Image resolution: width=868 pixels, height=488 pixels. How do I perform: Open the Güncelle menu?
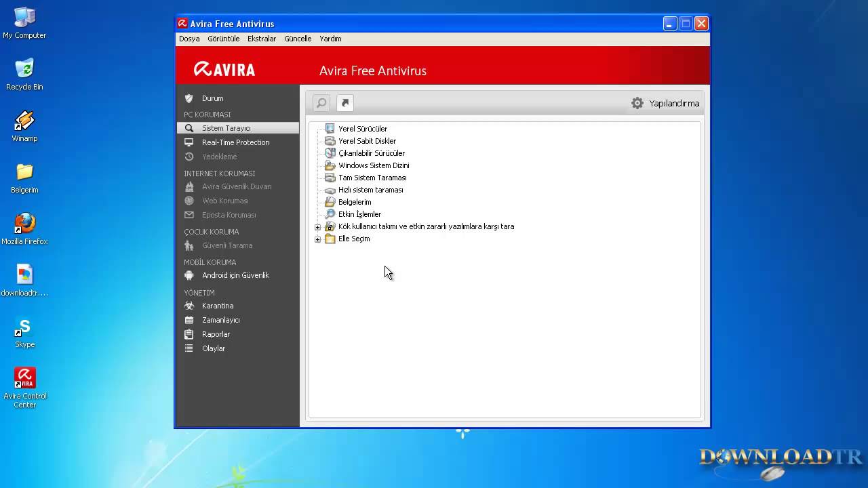298,39
